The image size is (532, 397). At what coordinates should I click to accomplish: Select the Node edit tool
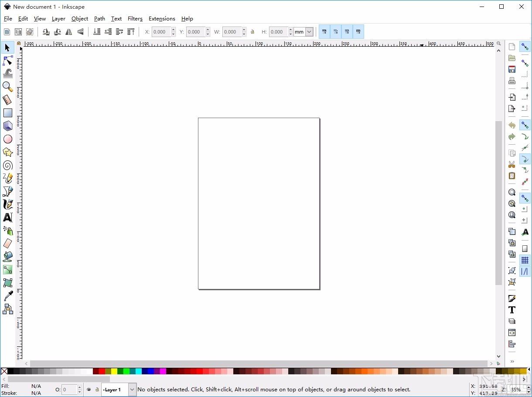coord(7,61)
